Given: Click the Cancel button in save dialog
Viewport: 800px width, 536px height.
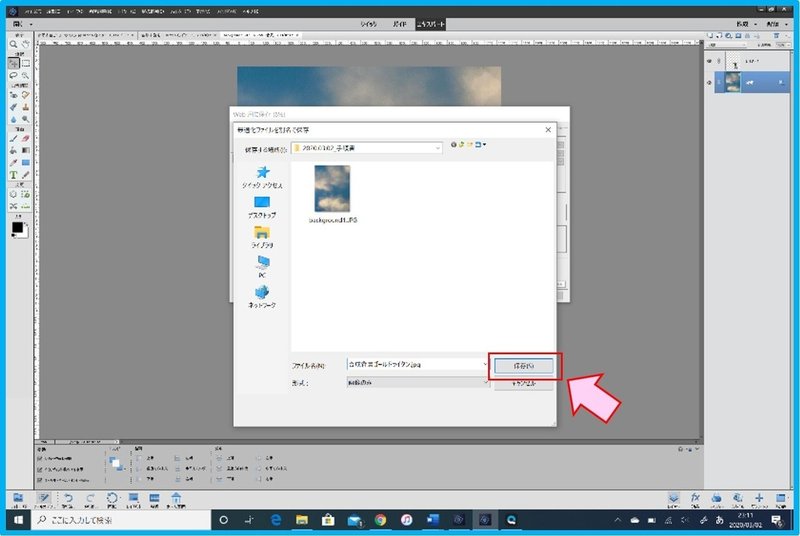Looking at the screenshot, I should [x=523, y=383].
